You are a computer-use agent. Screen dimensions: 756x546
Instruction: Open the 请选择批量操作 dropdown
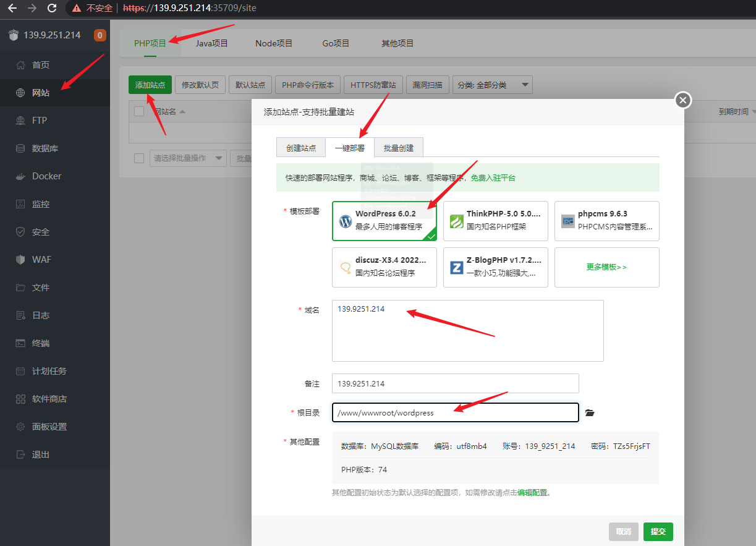point(188,158)
